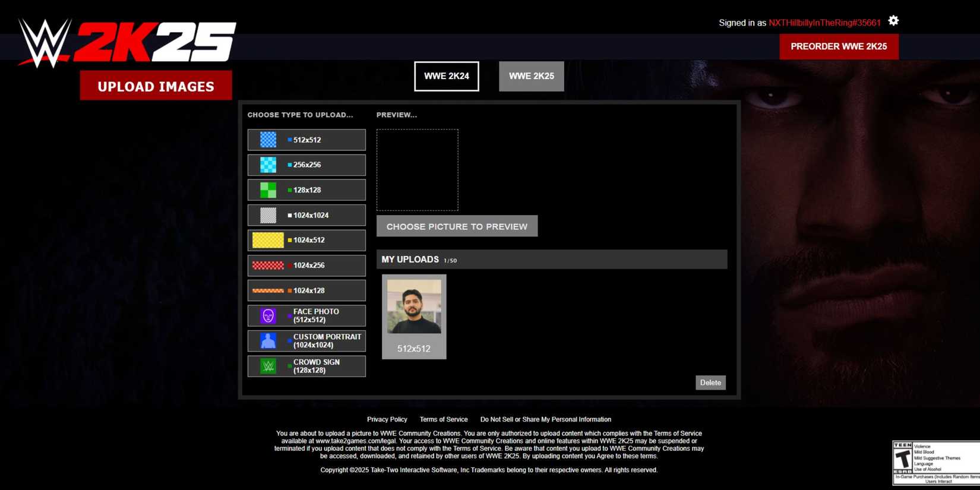Viewport: 980px width, 490px height.
Task: Click Choose Picture to Preview button
Action: click(x=457, y=226)
